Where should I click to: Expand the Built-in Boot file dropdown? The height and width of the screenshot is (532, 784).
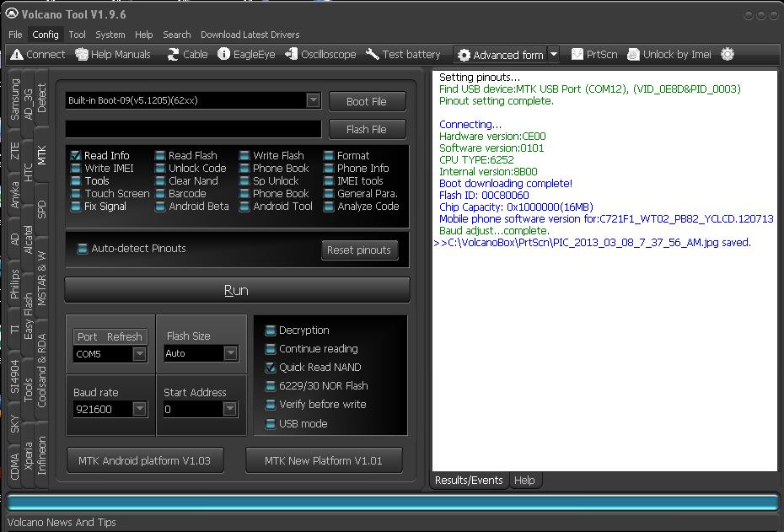pyautogui.click(x=313, y=100)
